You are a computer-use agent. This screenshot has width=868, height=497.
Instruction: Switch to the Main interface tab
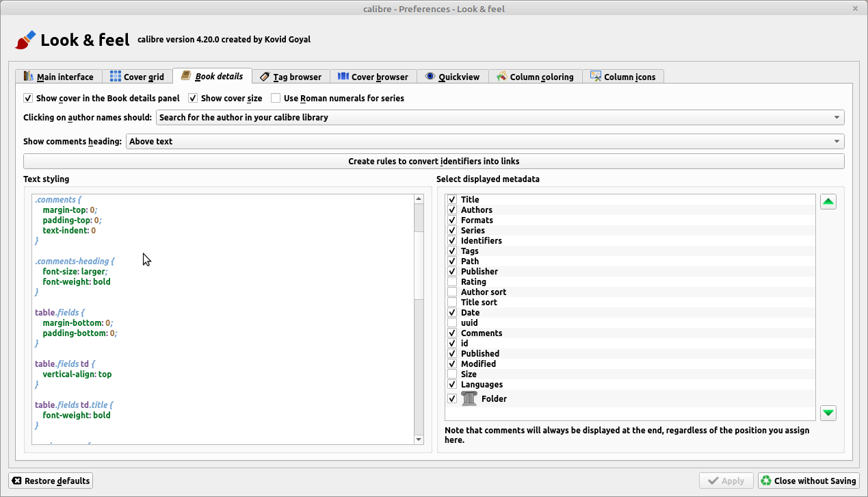(59, 77)
